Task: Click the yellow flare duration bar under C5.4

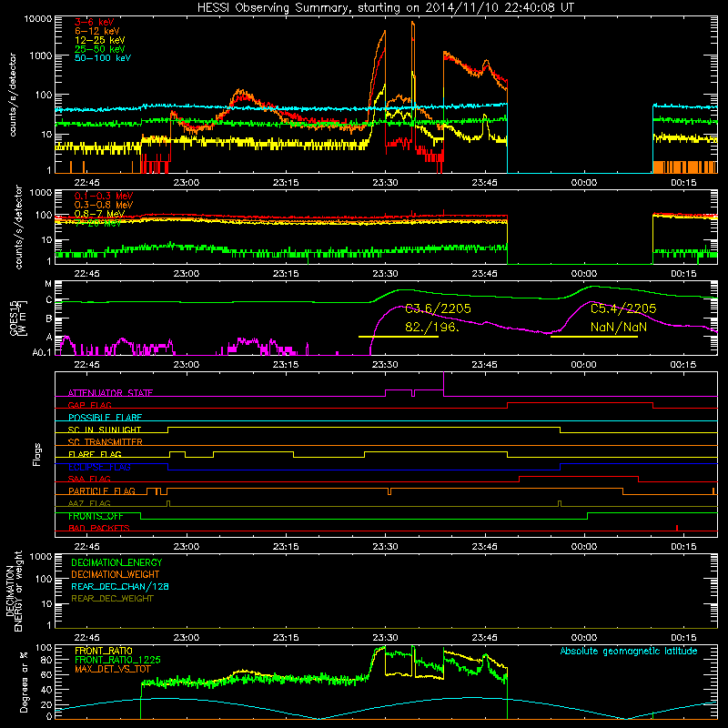Action: click(x=594, y=337)
